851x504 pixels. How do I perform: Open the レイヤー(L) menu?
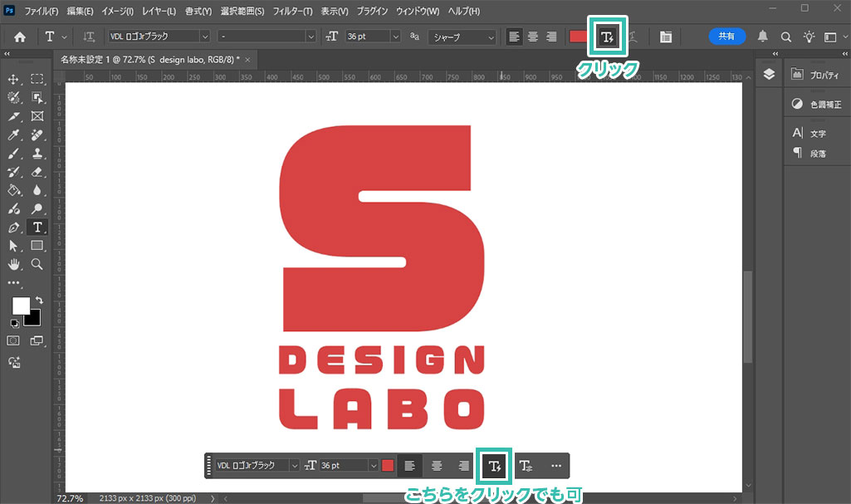[159, 11]
